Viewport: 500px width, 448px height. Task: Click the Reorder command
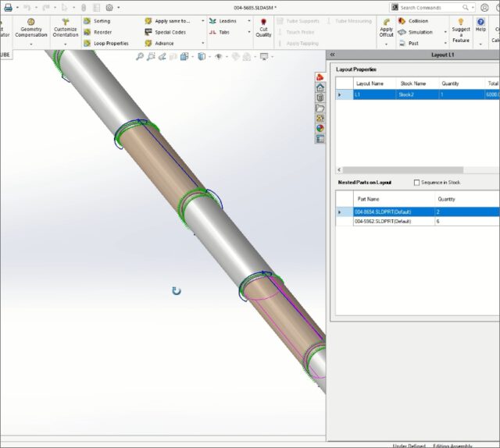point(98,32)
